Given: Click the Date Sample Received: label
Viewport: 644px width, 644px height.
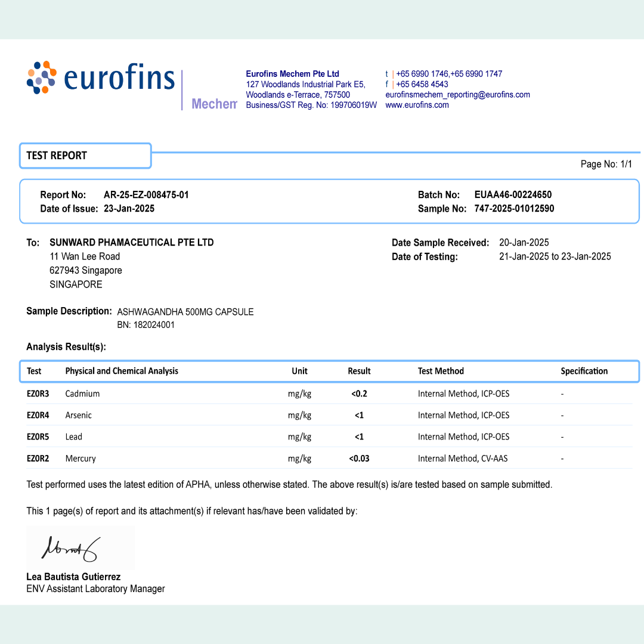Looking at the screenshot, I should pyautogui.click(x=440, y=243).
